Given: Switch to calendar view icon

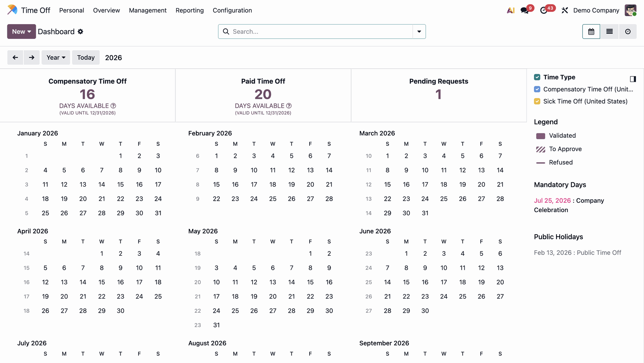Looking at the screenshot, I should [591, 32].
